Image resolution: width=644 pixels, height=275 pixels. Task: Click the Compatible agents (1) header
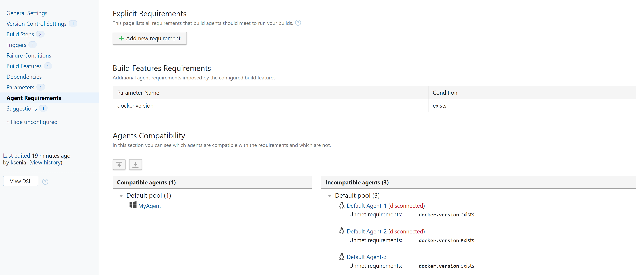(x=212, y=182)
